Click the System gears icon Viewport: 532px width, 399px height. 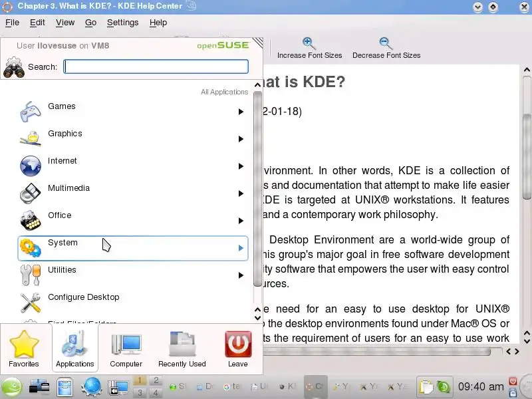tap(30, 248)
